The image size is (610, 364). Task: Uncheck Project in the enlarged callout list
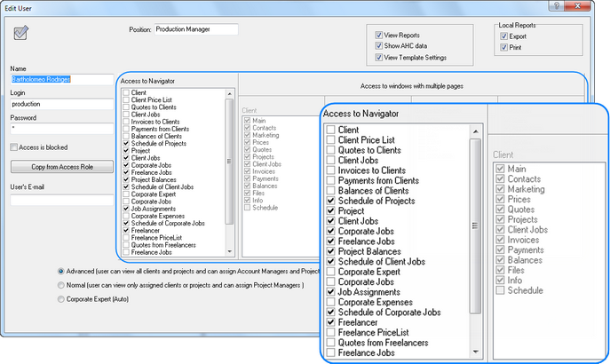[330, 210]
